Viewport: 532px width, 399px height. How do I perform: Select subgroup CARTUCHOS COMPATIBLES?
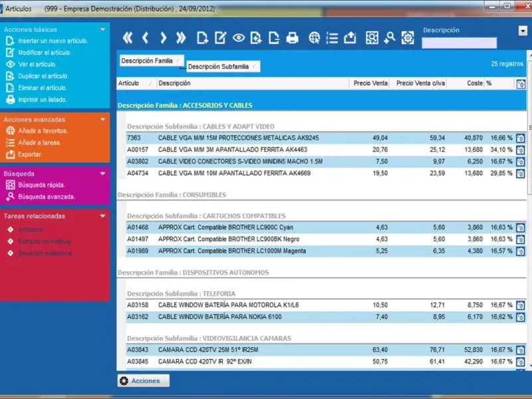pos(326,216)
